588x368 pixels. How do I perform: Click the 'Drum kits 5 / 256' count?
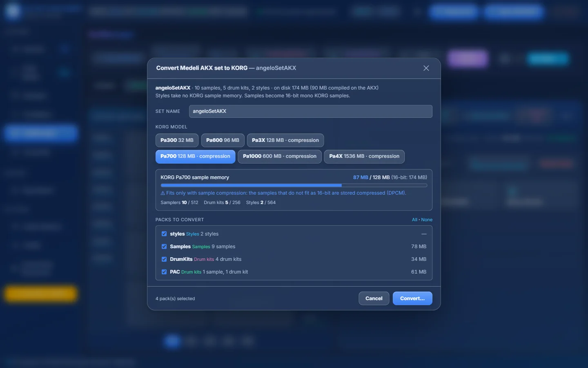(222, 202)
